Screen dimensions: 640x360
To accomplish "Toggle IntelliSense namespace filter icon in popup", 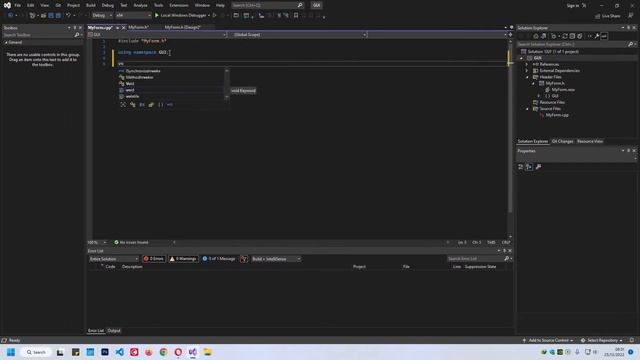I will [160, 105].
